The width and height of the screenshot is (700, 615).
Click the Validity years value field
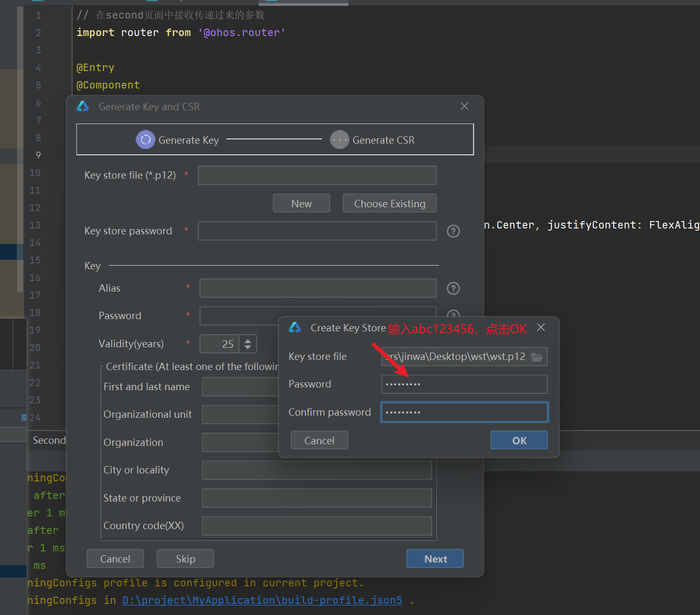[x=220, y=344]
